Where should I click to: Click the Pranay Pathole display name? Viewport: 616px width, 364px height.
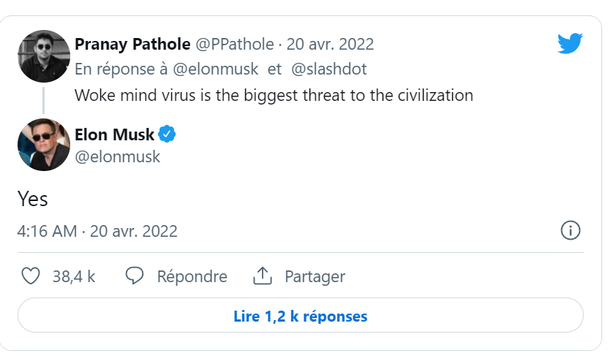pyautogui.click(x=132, y=44)
